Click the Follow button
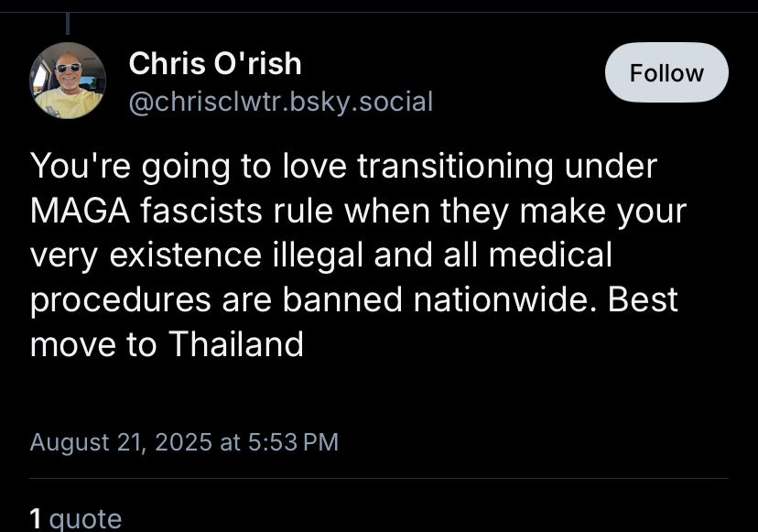The height and width of the screenshot is (532, 758). [x=666, y=72]
